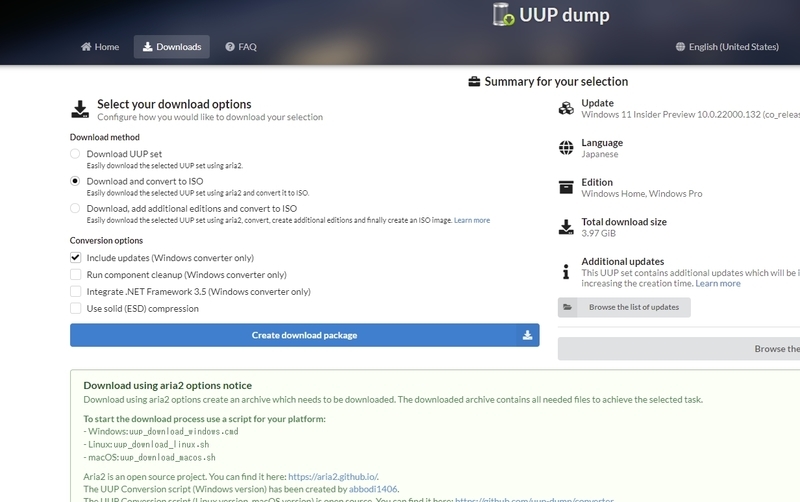Click the Windows Home, Windows Pro edition text

(642, 194)
